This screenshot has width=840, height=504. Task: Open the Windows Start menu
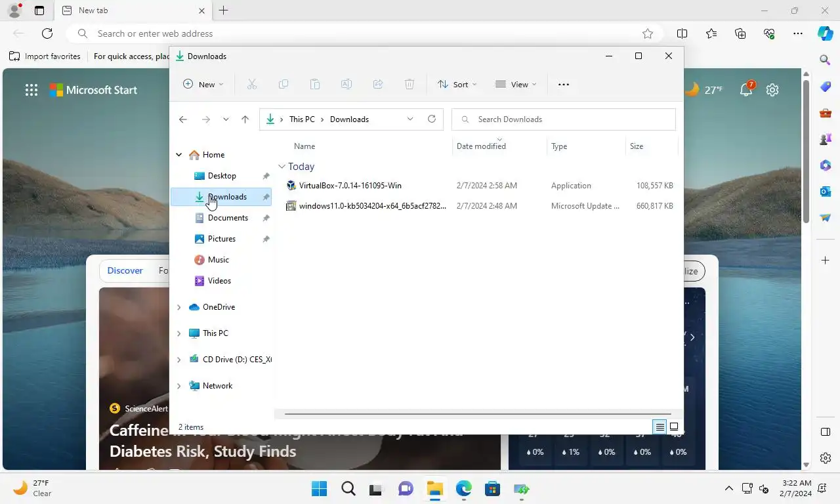point(320,489)
